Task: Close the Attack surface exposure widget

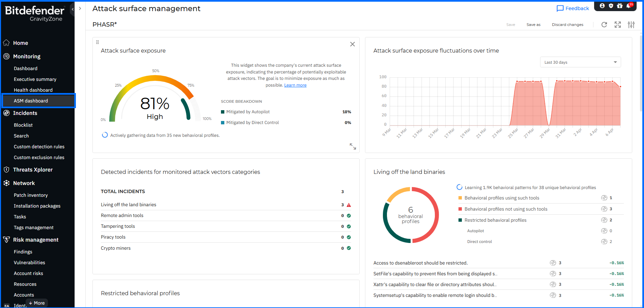Action: (x=353, y=44)
